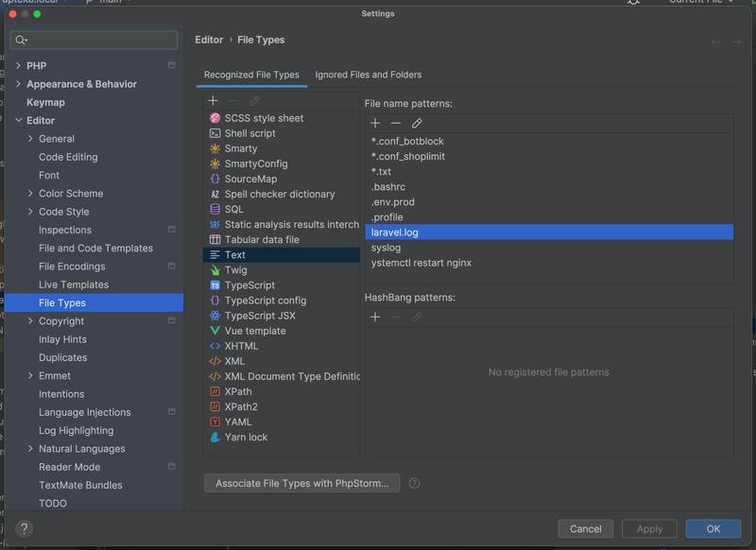Click the Yarn lock icon
Viewport: 756px width, 550px height.
click(215, 438)
